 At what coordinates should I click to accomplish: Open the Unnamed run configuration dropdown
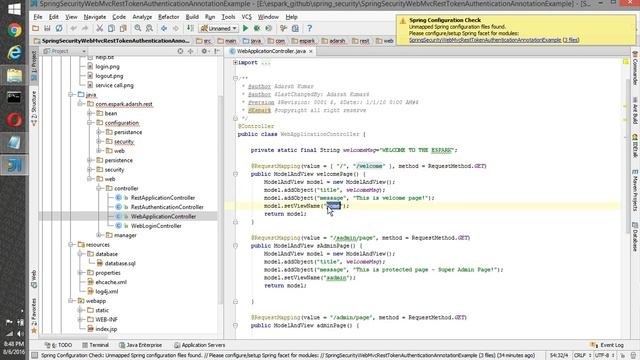[x=219, y=29]
